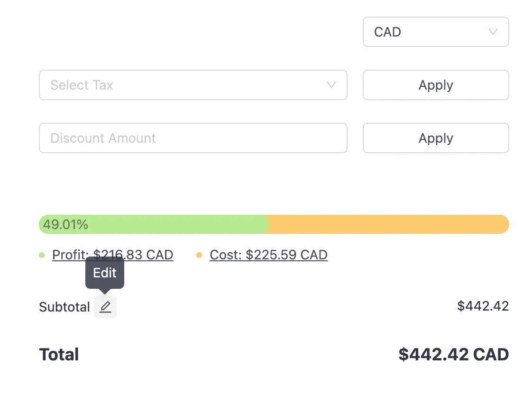Click the Total $442.42 CAD amount
532x404 pixels.
453,354
